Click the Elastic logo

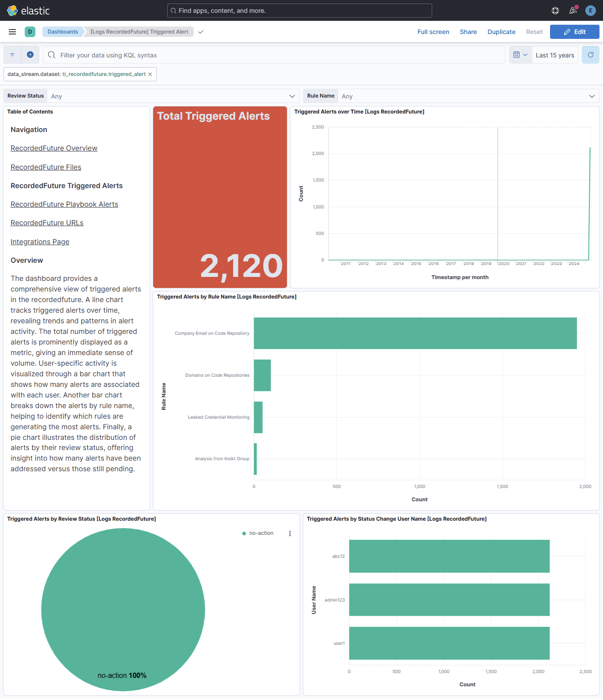coord(28,11)
